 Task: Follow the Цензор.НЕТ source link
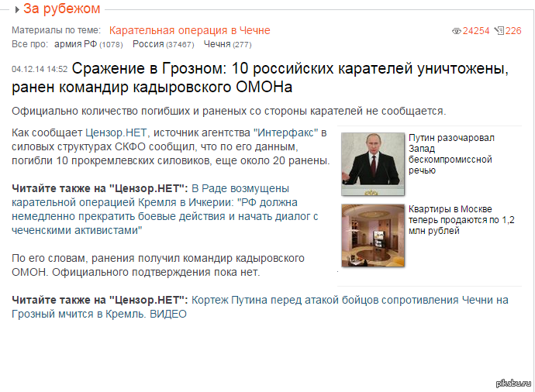116,132
